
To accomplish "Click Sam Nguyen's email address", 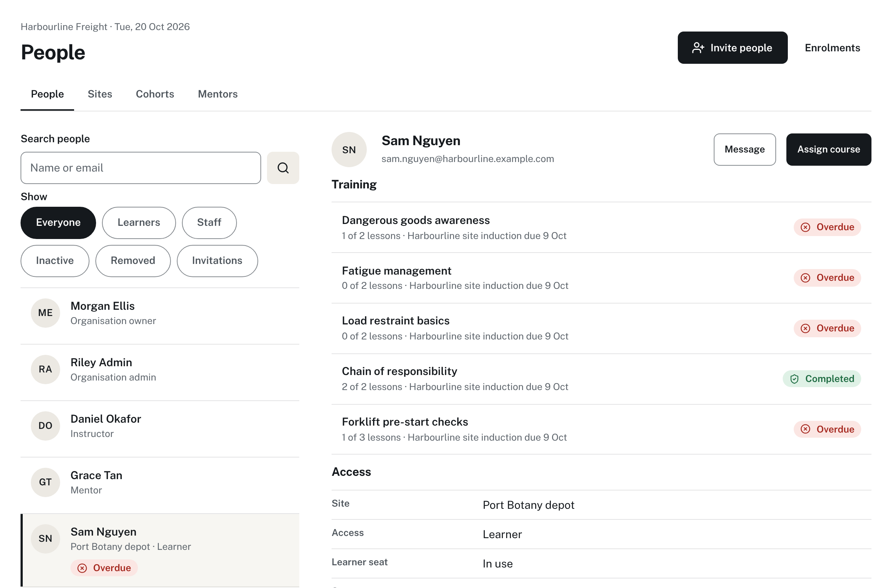I will tap(467, 159).
